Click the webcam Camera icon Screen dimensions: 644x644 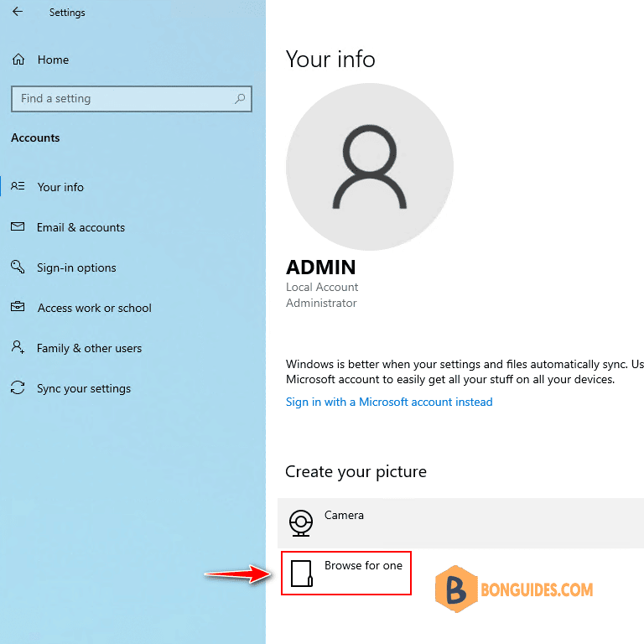(x=301, y=523)
